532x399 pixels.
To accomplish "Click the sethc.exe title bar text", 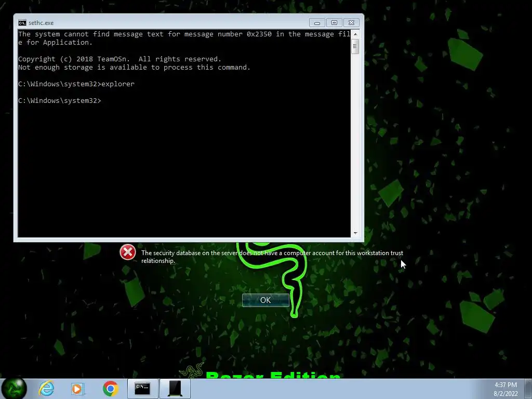I will (41, 23).
